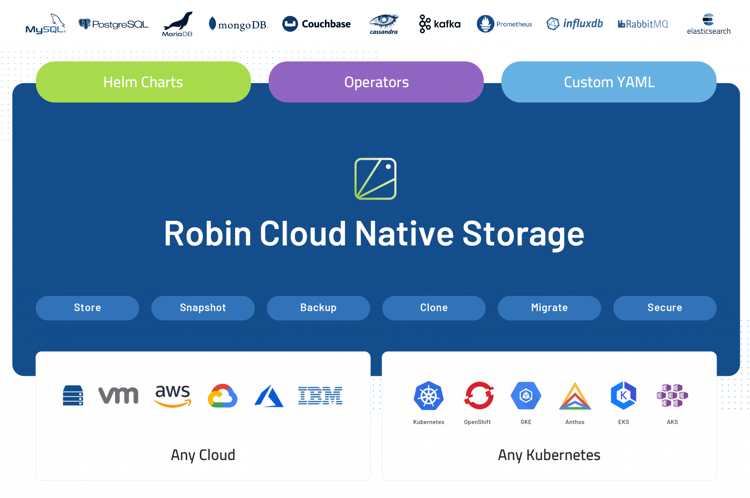Click the OpenShift red icon
The image size is (750, 498).
(478, 396)
